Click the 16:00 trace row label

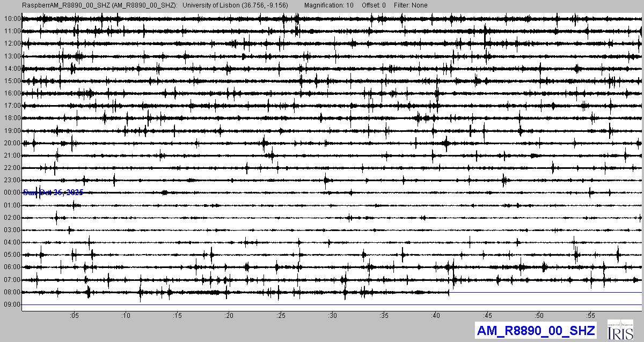pos(12,93)
